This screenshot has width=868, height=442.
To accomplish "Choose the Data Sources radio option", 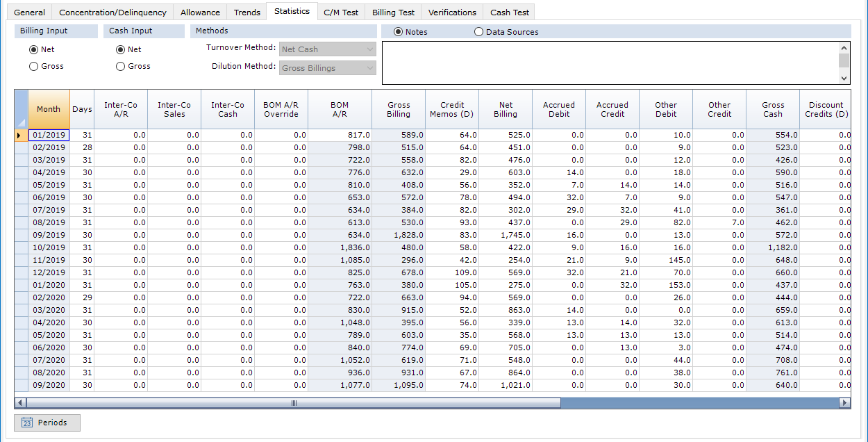I will click(x=478, y=32).
